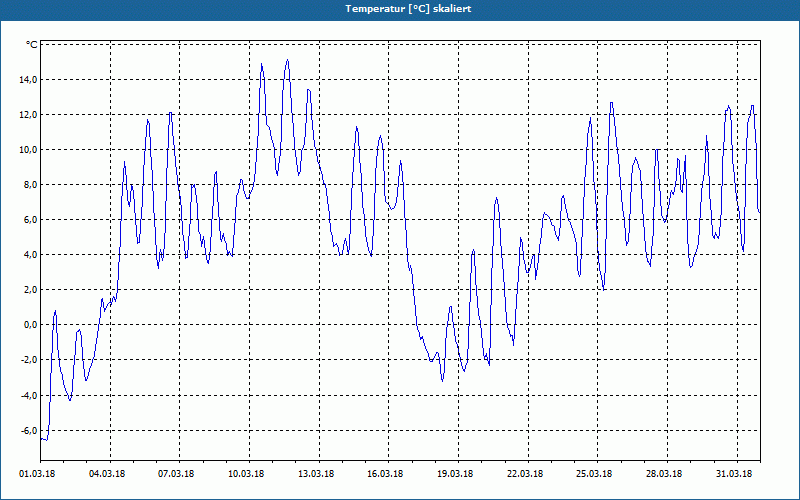Click the 8,0 y-axis label
Screen dimensions: 800x500
point(30,185)
